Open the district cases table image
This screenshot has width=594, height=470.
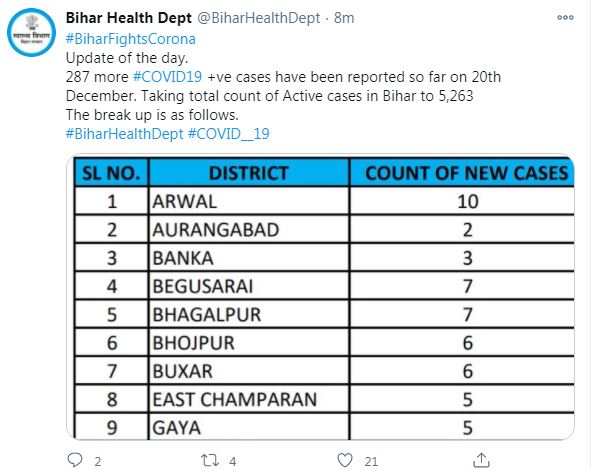pyautogui.click(x=320, y=297)
